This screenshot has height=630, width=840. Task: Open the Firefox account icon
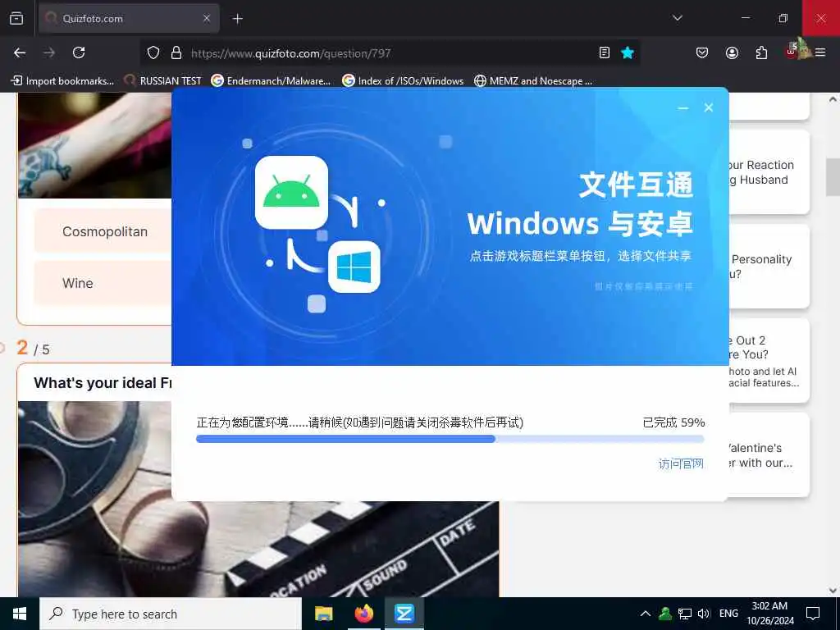[732, 52]
